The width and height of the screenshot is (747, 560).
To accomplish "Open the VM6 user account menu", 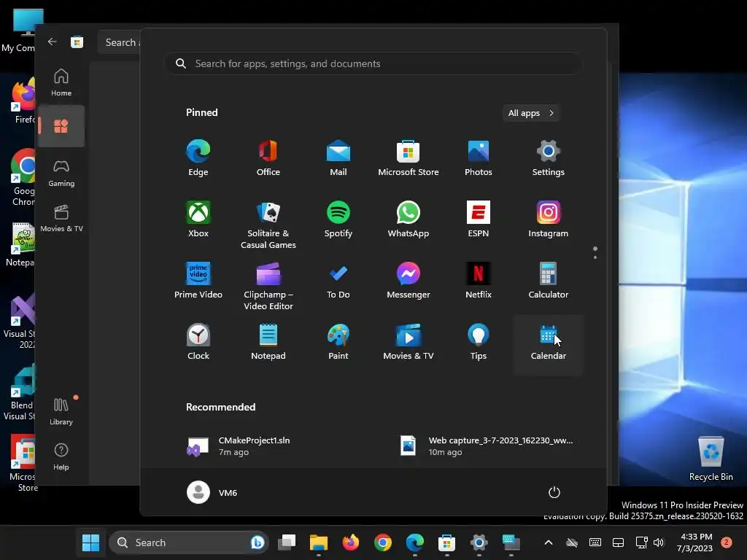I will (x=212, y=492).
